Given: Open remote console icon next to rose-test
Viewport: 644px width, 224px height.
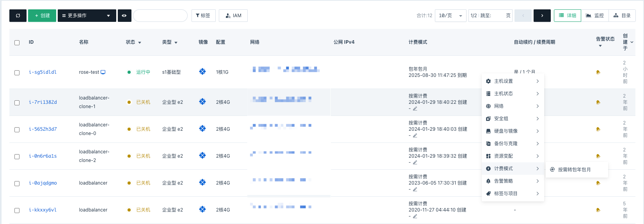Looking at the screenshot, I should pyautogui.click(x=103, y=72).
